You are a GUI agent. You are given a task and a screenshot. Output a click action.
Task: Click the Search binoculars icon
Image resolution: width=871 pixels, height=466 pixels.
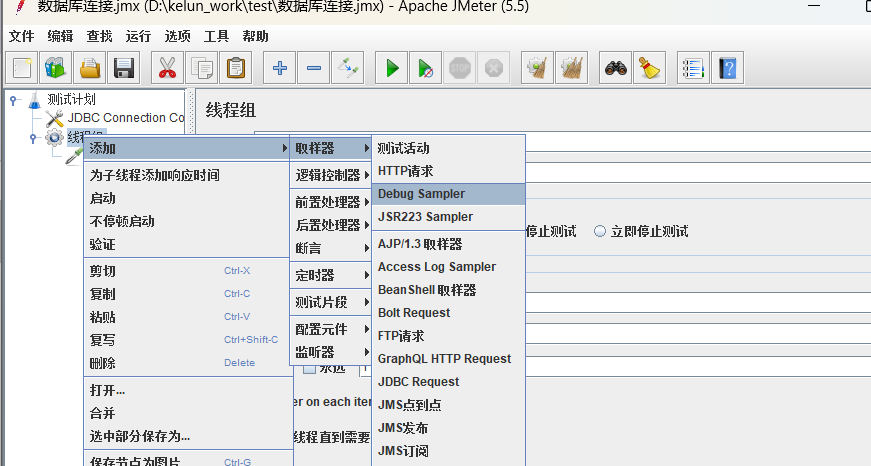615,68
